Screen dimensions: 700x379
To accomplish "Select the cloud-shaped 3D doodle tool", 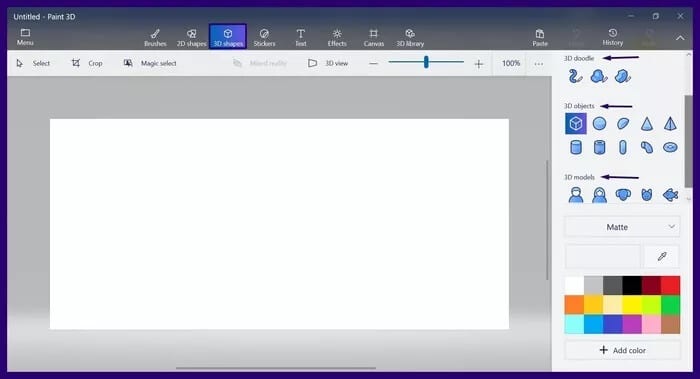I will coord(599,76).
